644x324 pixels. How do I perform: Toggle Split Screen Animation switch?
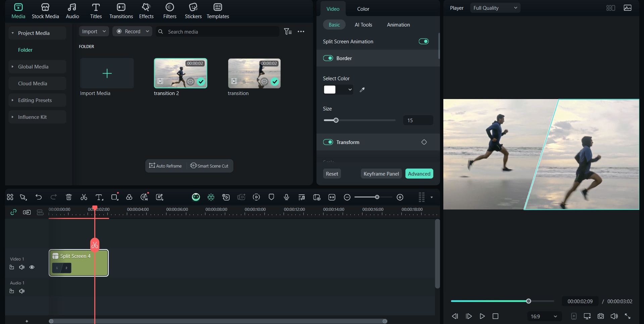424,41
